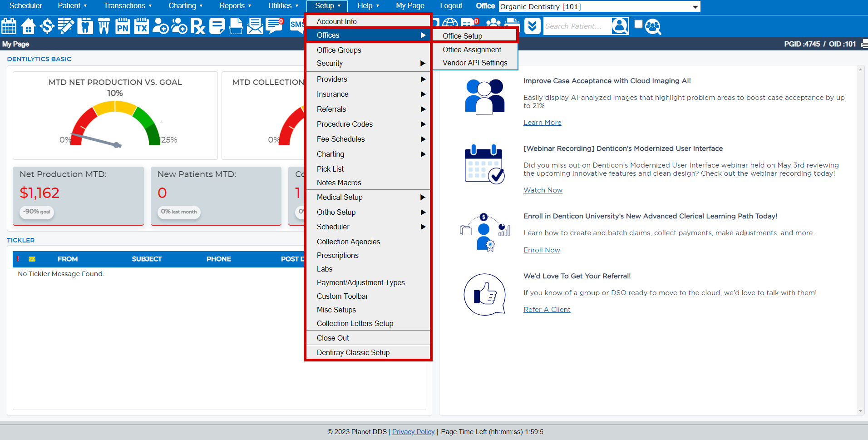Open the dollar sign transactions icon
This screenshot has height=440, width=868.
pyautogui.click(x=47, y=26)
